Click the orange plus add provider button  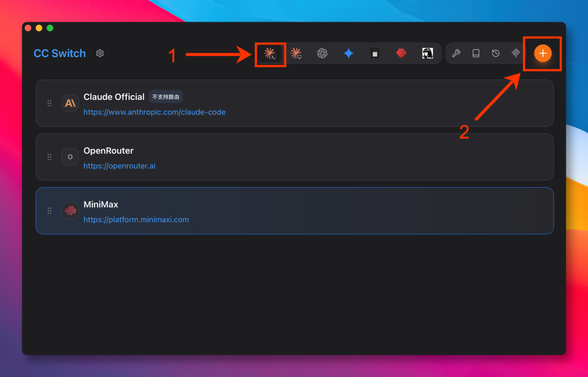pyautogui.click(x=543, y=54)
